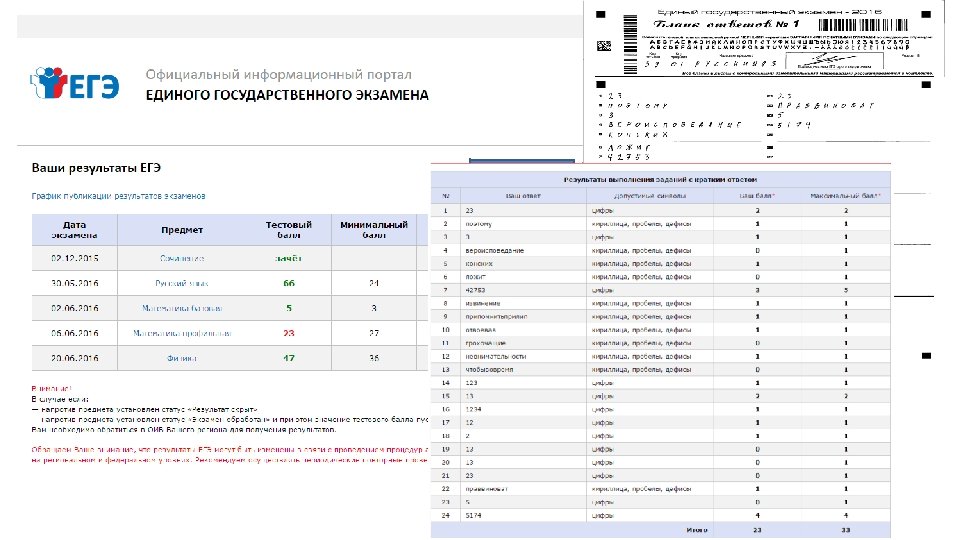Click the answer извинение in row 8

[x=482, y=304]
